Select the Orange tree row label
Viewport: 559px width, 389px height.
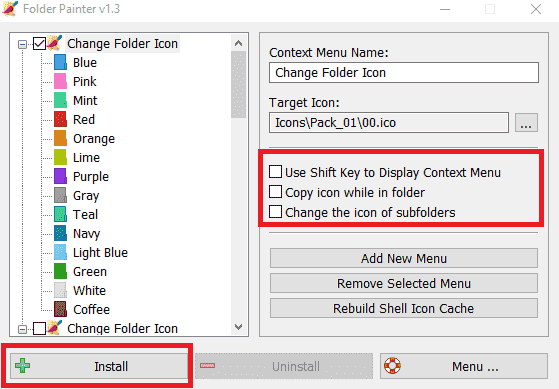[94, 138]
